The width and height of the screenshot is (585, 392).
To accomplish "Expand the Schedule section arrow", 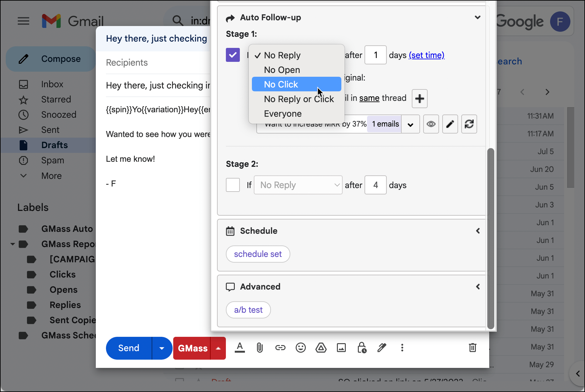I will pos(478,231).
